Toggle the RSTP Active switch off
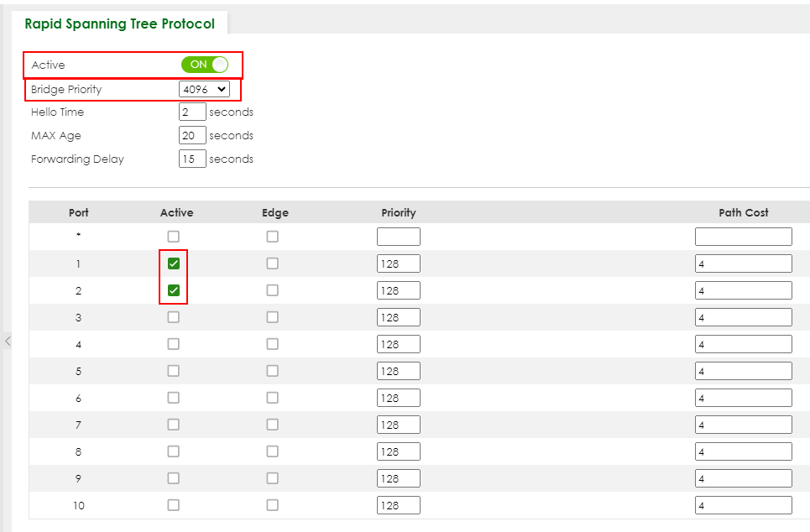The width and height of the screenshot is (810, 532). pos(205,65)
